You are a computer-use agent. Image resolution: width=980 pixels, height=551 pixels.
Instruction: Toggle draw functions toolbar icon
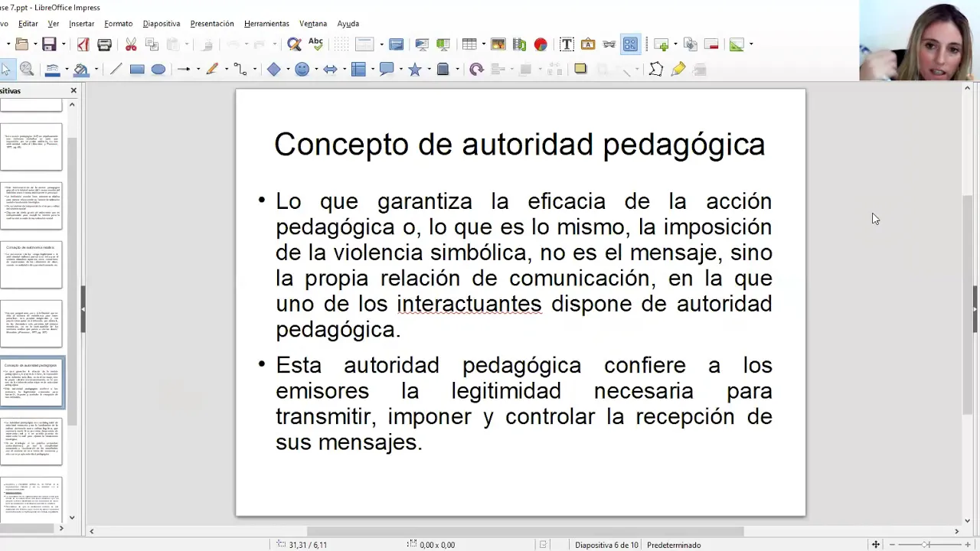click(x=630, y=44)
